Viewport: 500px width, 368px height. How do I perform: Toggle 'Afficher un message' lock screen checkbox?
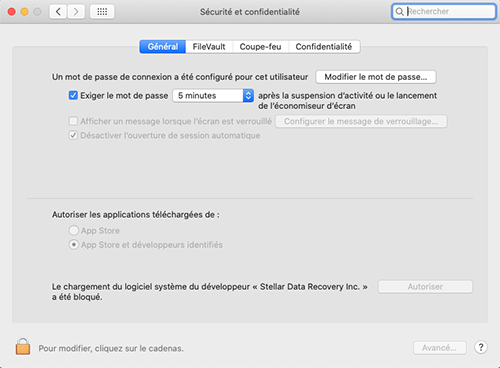(x=73, y=121)
